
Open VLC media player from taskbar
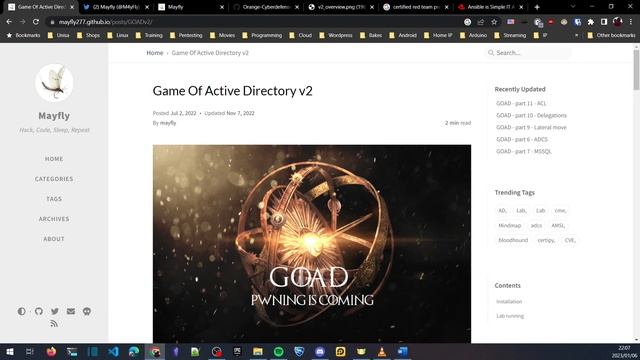[x=382, y=351]
